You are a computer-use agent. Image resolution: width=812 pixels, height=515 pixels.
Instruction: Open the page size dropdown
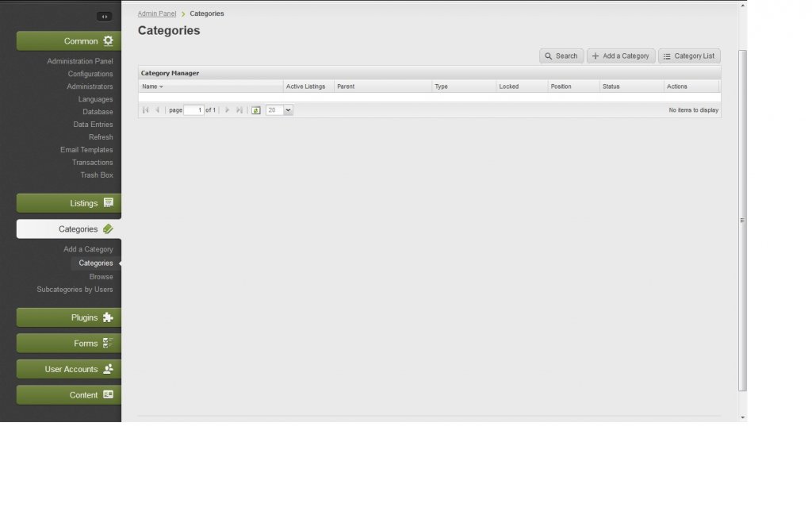pos(288,110)
